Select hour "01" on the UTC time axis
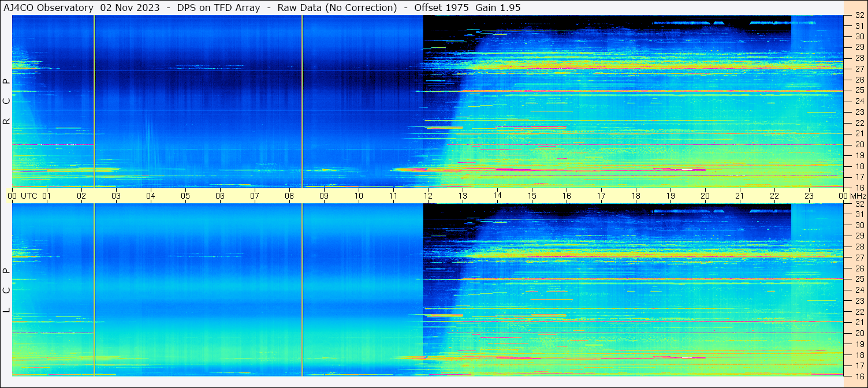The image size is (868, 388). (47, 196)
